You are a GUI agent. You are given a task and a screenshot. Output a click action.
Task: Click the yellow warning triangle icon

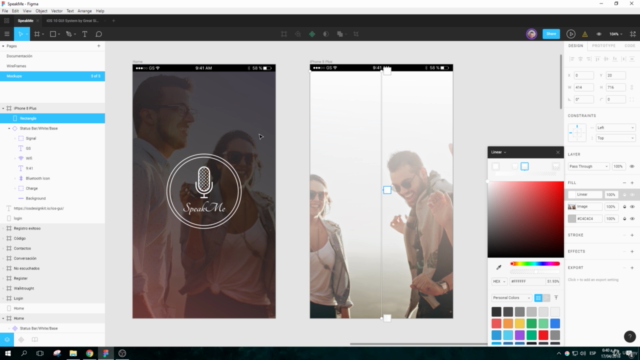coord(584,34)
